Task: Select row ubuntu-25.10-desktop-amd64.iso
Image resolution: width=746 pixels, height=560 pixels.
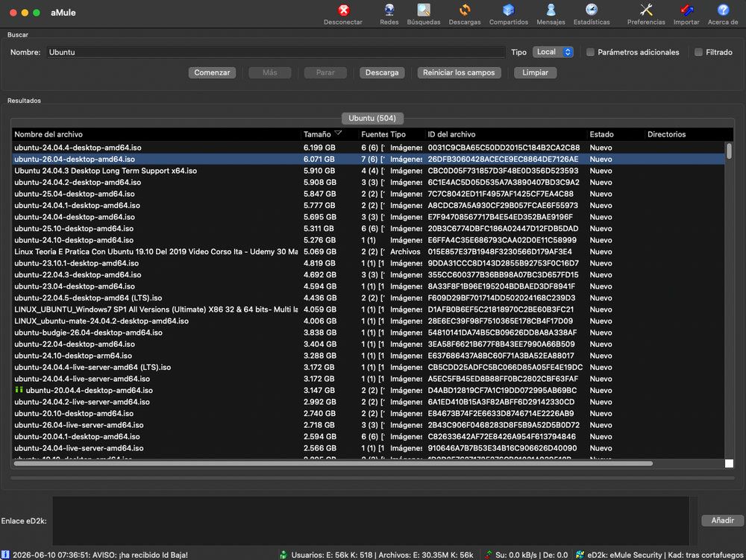Action: [x=369, y=229]
